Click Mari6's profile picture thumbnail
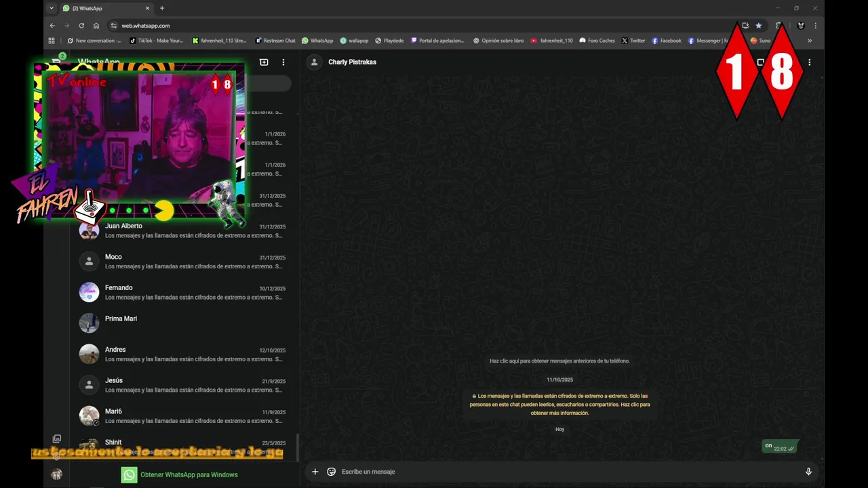 pyautogui.click(x=89, y=415)
